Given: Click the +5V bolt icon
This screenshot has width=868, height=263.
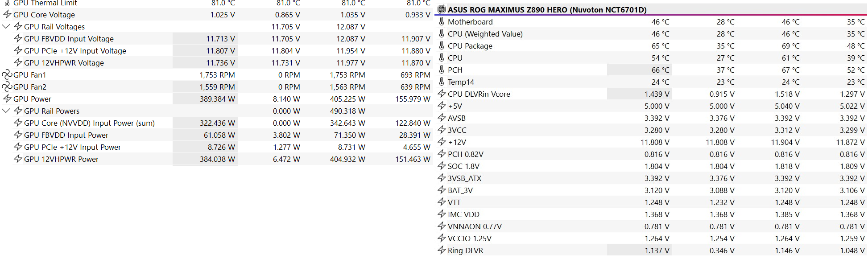Looking at the screenshot, I should point(442,106).
